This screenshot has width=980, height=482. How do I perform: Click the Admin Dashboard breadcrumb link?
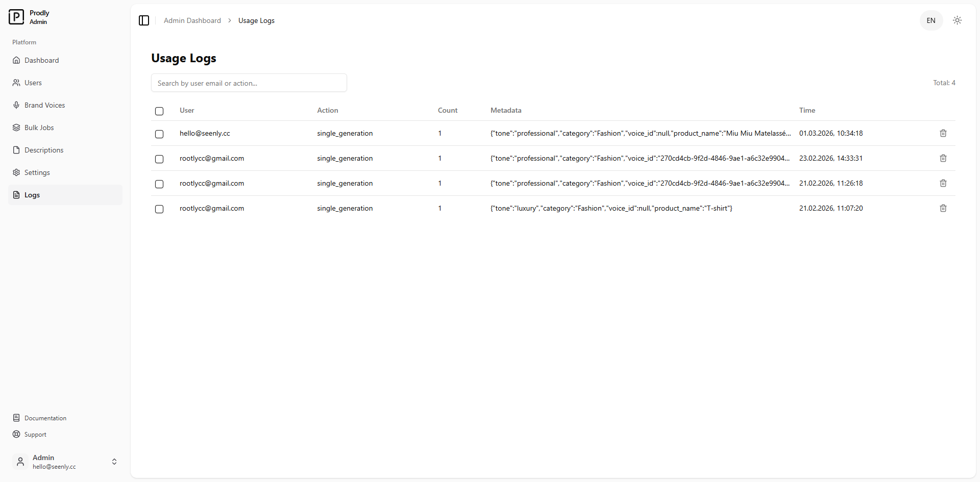192,20
